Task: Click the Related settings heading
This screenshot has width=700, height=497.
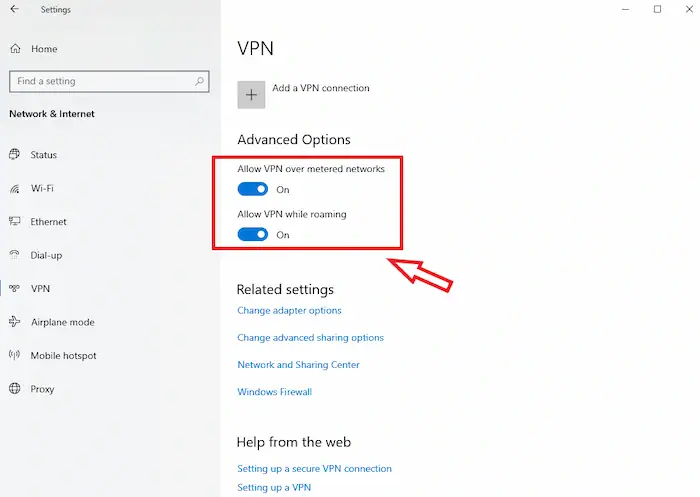Action: (x=285, y=289)
